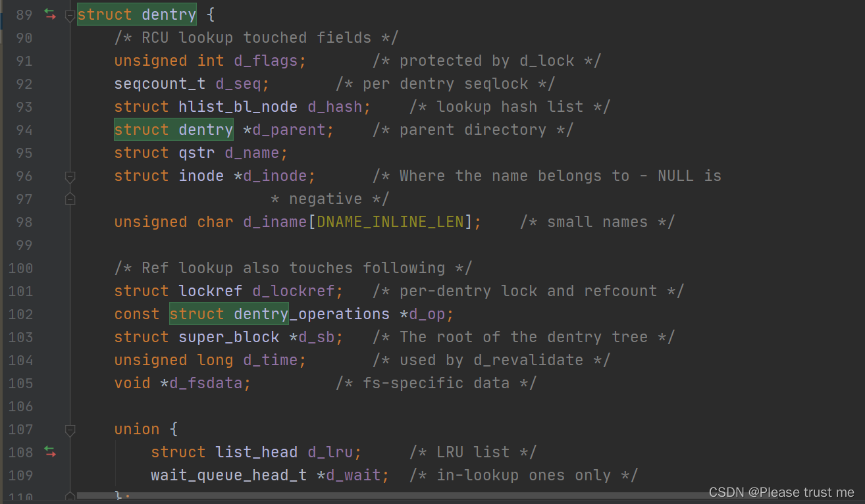Click the d_fsdata pointer field
The image size is (865, 504).
coord(206,383)
